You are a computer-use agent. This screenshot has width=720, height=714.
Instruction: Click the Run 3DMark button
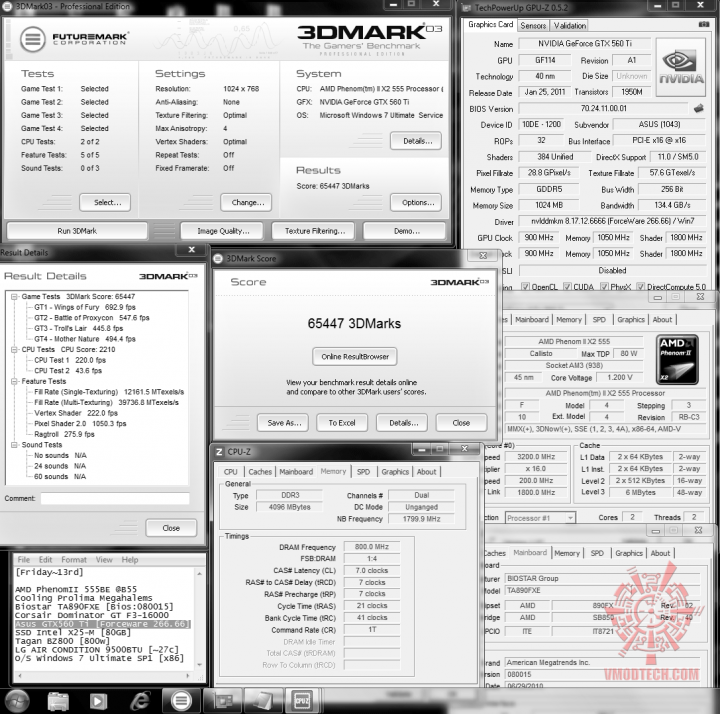(x=77, y=231)
